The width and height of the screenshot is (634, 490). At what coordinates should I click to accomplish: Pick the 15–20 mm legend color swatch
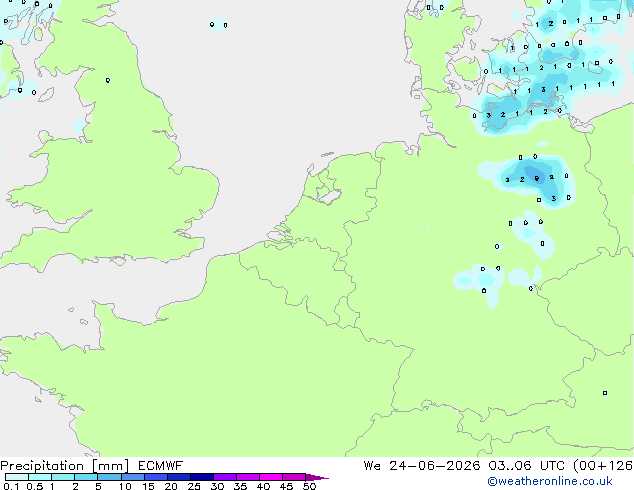(x=155, y=477)
